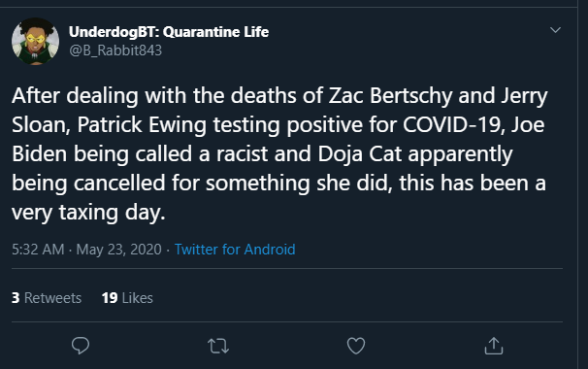Click the May 23, 2020 date
This screenshot has width=588, height=369.
[119, 250]
